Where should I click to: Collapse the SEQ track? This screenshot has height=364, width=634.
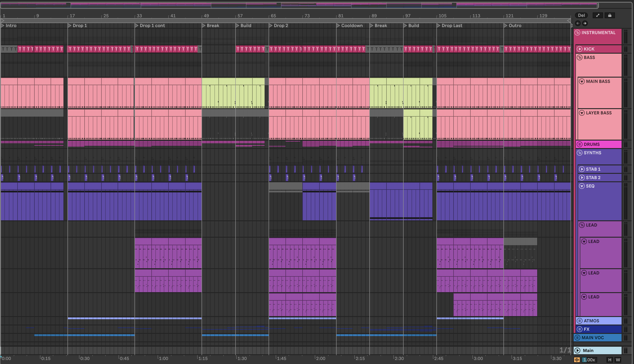click(582, 186)
